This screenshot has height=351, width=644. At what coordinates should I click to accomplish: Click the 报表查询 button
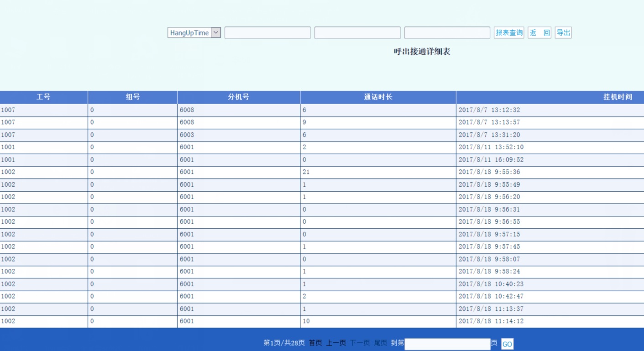pos(509,33)
